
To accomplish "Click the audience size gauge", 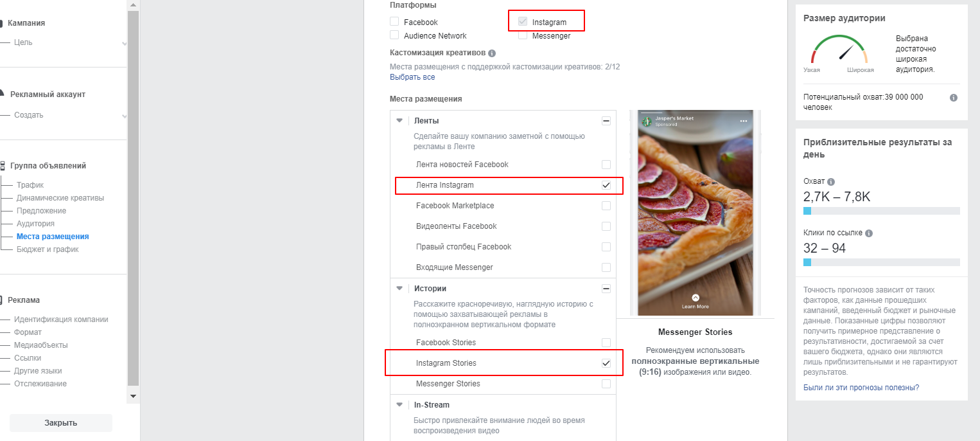I will [x=839, y=52].
